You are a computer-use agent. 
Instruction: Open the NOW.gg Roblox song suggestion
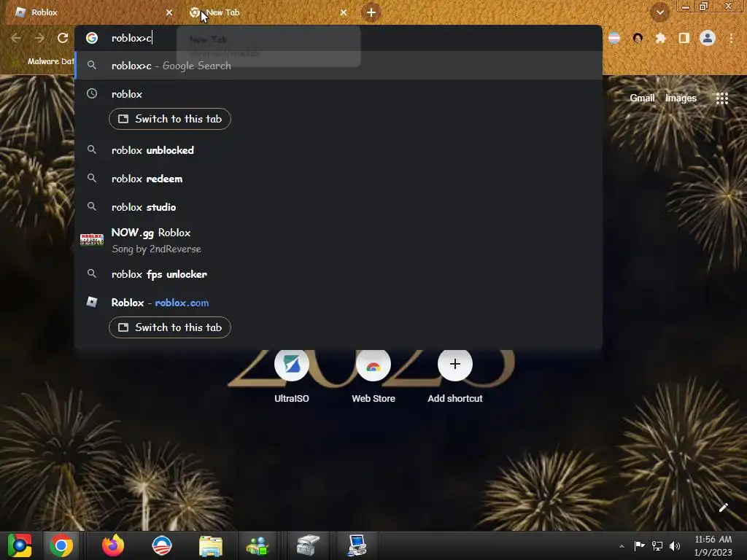(338, 241)
